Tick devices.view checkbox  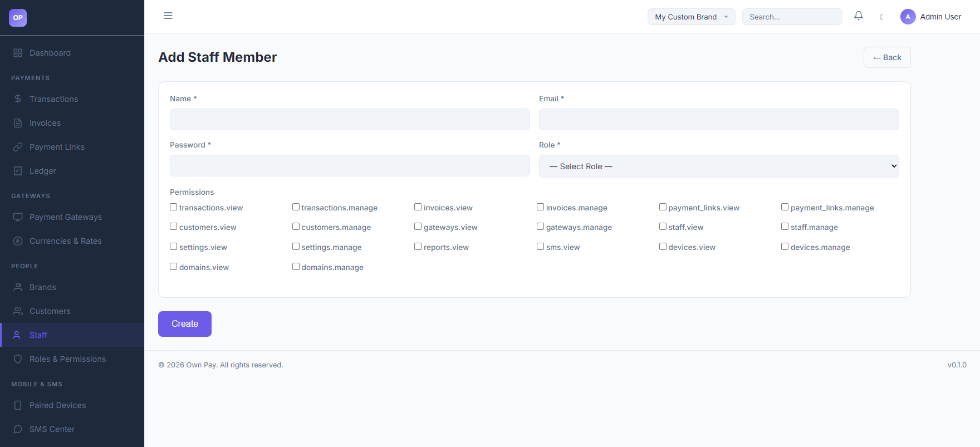click(663, 247)
